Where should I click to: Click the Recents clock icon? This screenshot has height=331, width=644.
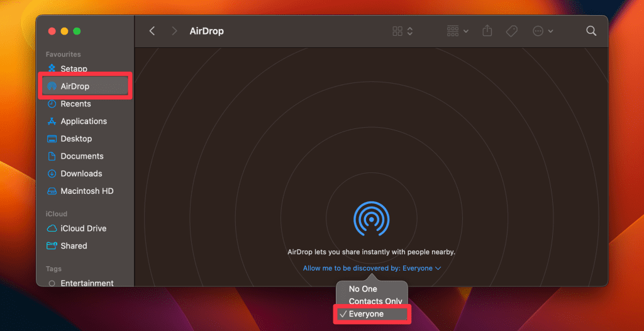(x=52, y=104)
